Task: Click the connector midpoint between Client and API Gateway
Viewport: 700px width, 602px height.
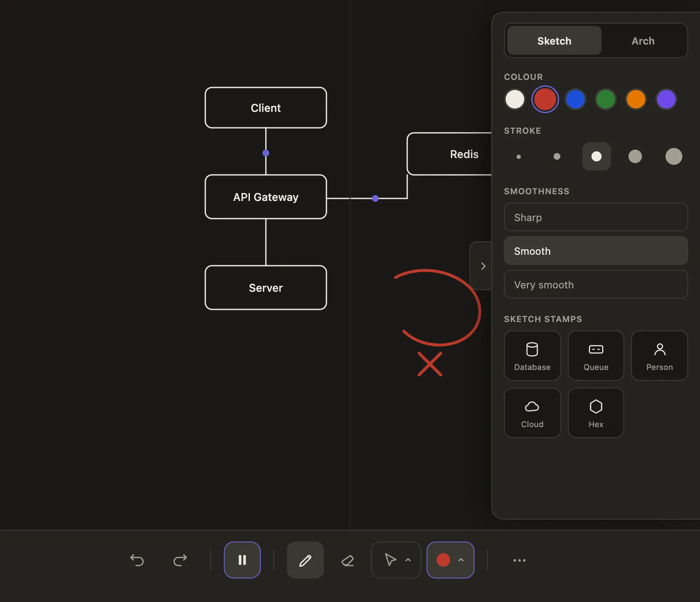Action: tap(266, 153)
